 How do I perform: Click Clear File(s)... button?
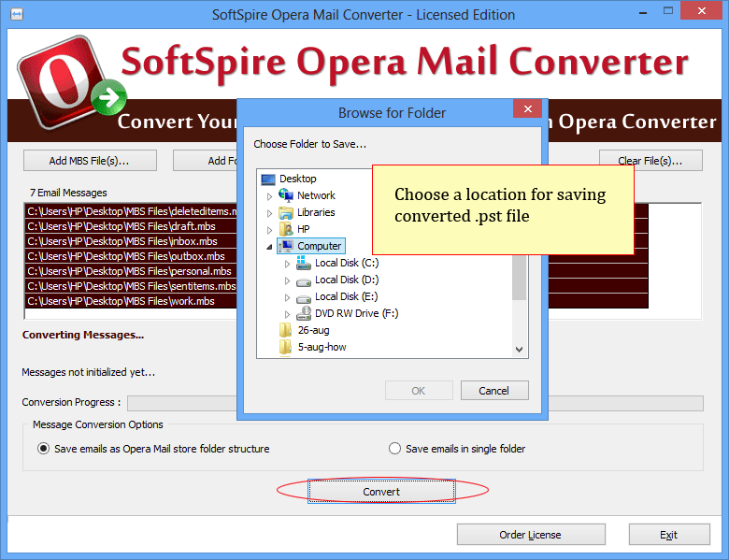(650, 161)
